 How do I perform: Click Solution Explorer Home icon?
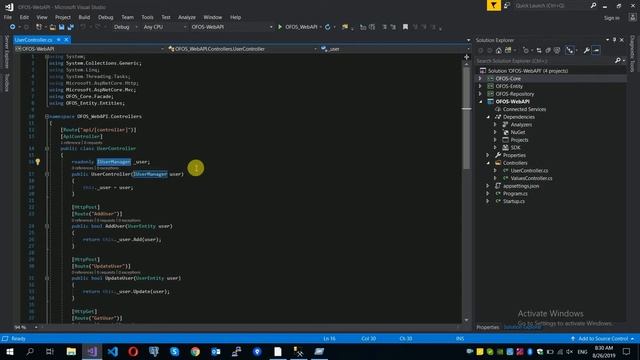(x=498, y=50)
